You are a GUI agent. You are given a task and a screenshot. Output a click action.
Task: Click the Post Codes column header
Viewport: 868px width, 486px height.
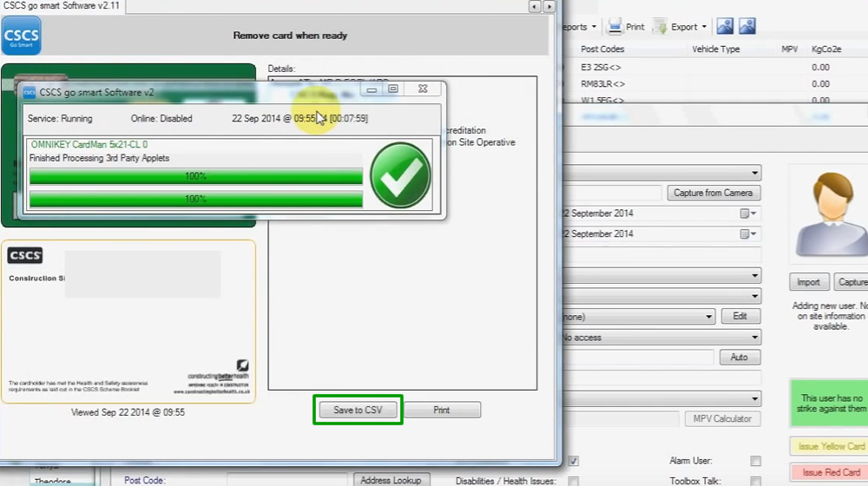[x=602, y=49]
